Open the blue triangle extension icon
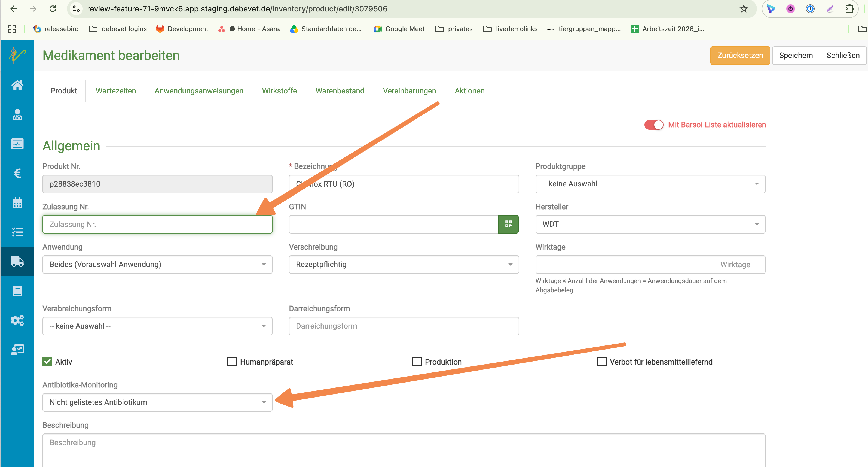 point(771,9)
